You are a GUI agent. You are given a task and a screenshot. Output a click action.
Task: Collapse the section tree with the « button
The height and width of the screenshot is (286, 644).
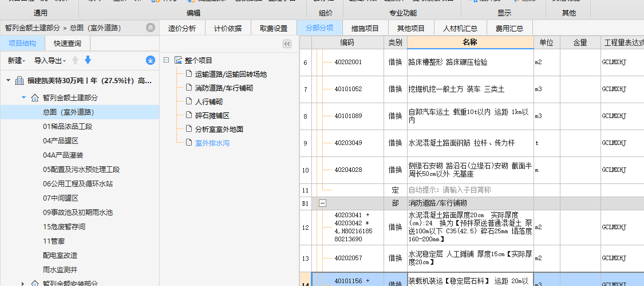pos(287,44)
